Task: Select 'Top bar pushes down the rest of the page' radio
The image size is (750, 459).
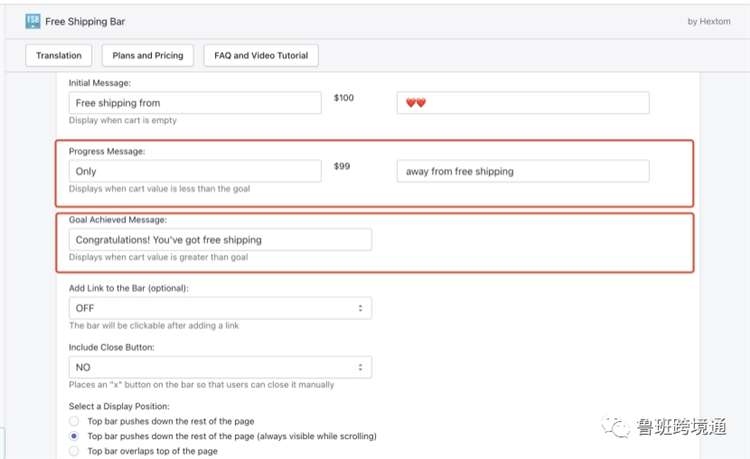Action: 74,422
